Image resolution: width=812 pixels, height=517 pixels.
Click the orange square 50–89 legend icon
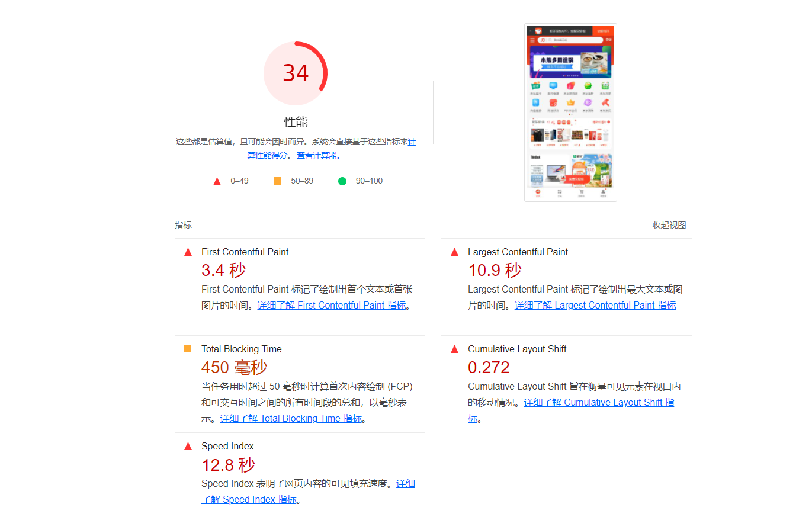coord(277,181)
